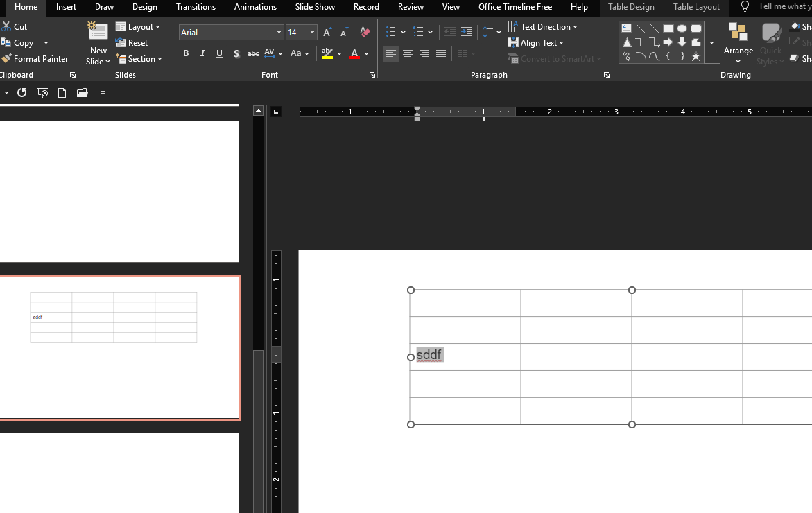Viewport: 812px width, 513px height.
Task: Toggle Italic formatting
Action: [202, 54]
